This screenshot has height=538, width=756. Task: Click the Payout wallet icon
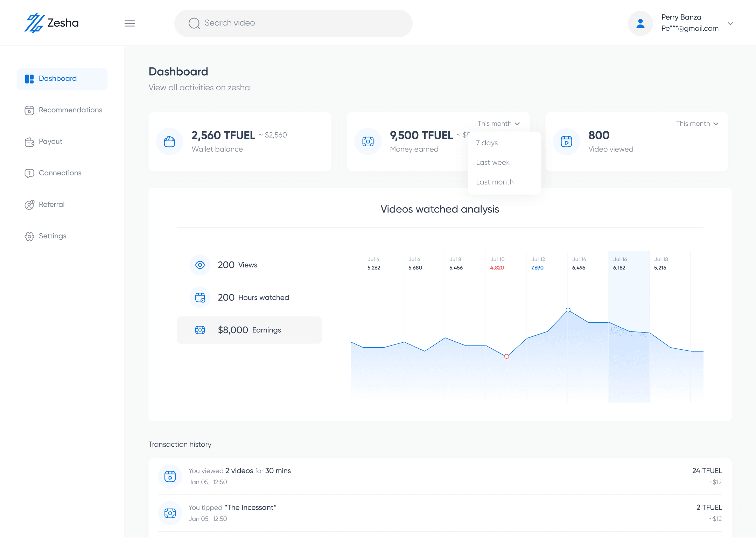pyautogui.click(x=29, y=142)
